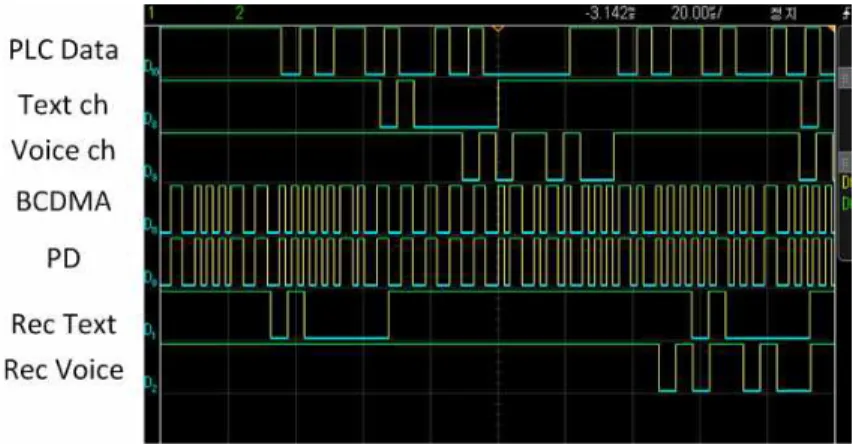The image size is (853, 444).
Task: Select the Rec Text channel marker D1
Action: pyautogui.click(x=151, y=331)
